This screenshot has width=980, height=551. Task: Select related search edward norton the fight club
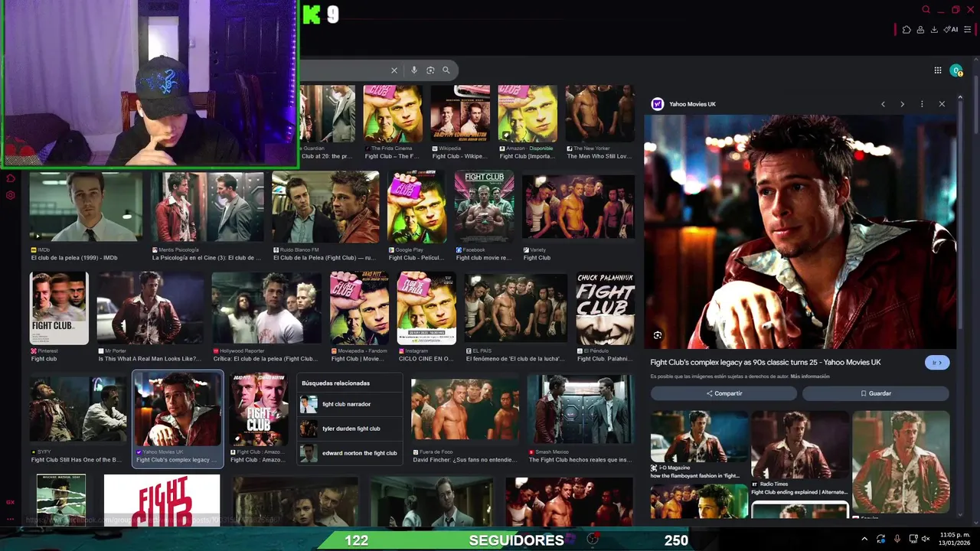350,453
